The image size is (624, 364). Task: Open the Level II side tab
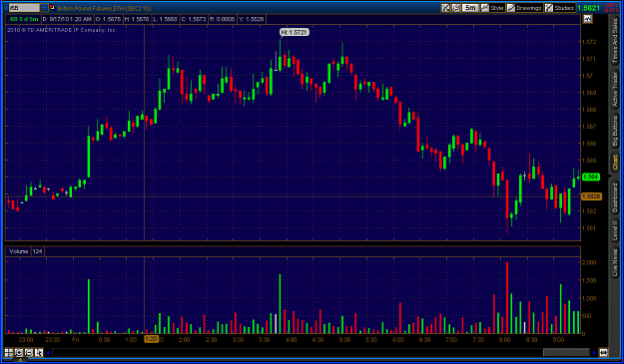pyautogui.click(x=615, y=230)
